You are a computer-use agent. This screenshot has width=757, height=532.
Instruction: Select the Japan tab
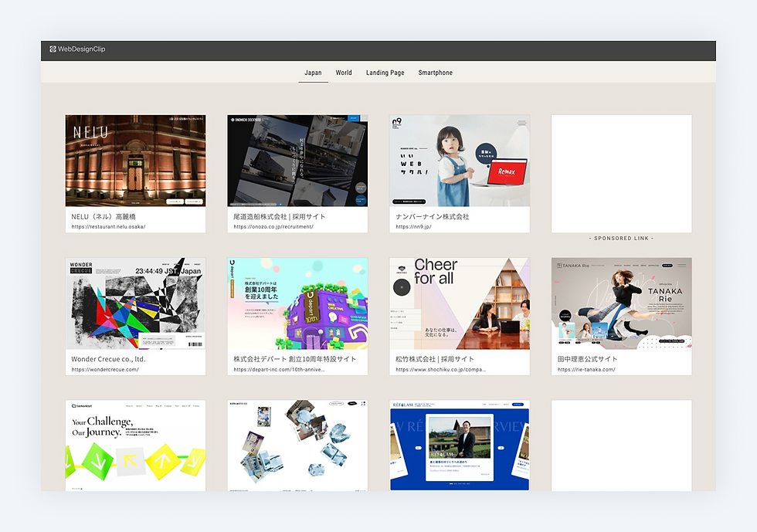tap(313, 72)
